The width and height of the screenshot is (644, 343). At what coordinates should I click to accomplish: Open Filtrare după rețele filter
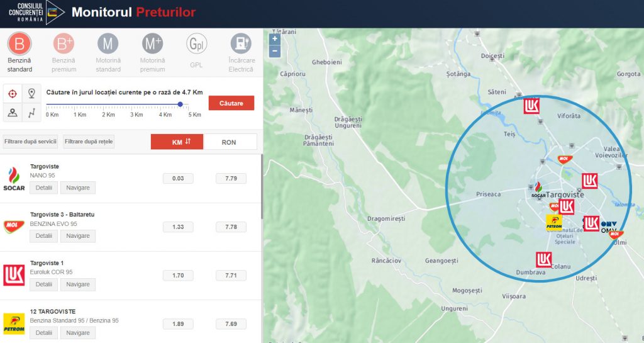tap(89, 142)
